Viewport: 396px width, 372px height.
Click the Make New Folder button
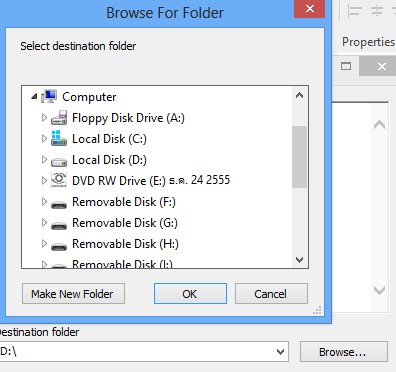pyautogui.click(x=73, y=294)
